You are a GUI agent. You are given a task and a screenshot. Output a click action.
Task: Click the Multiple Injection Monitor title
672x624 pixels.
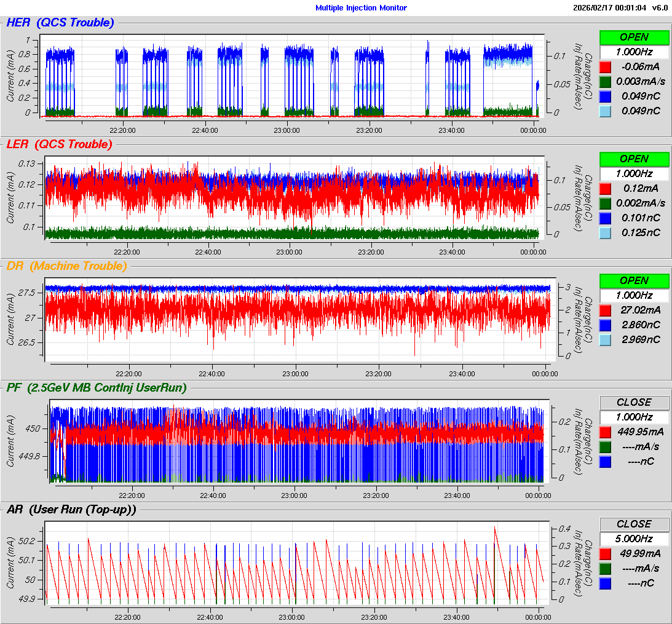click(x=361, y=8)
